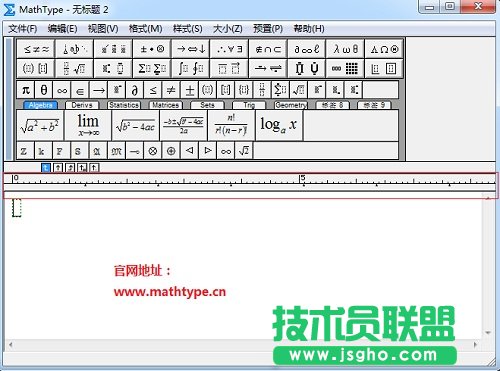500x371 pixels.
Task: Open the 文件(F) menu
Action: click(x=22, y=29)
